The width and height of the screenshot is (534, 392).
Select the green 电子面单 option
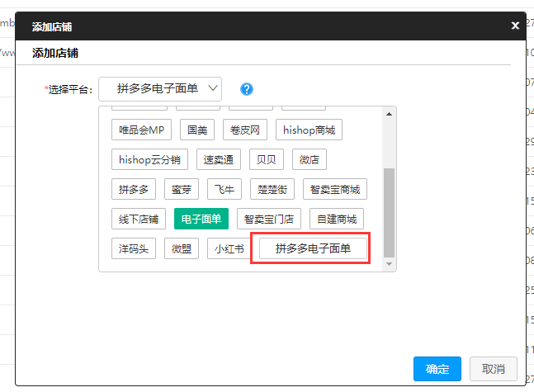click(201, 219)
